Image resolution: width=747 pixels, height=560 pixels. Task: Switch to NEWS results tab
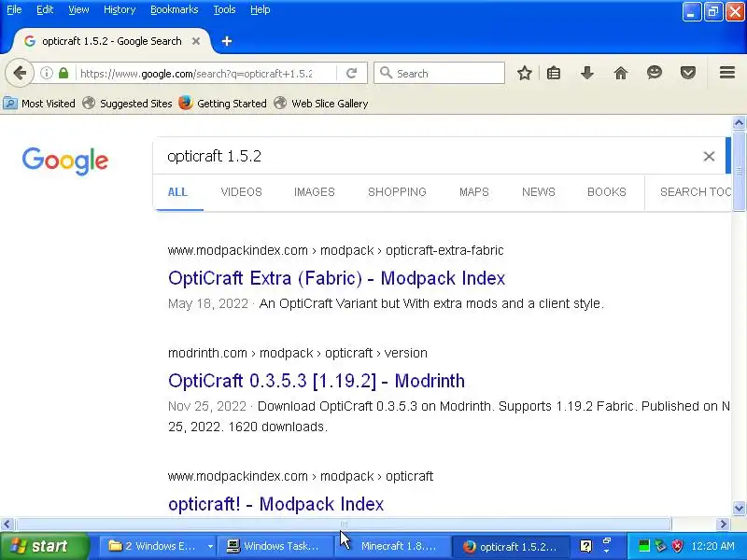pos(539,192)
